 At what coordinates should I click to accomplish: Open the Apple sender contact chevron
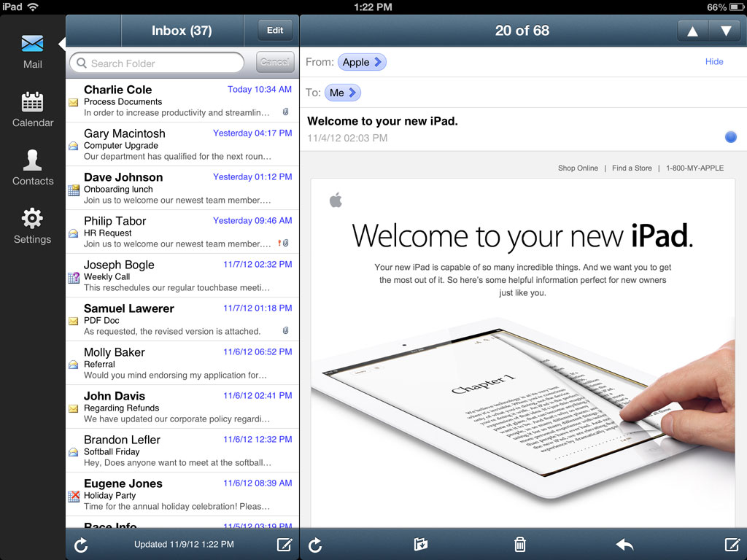point(362,62)
